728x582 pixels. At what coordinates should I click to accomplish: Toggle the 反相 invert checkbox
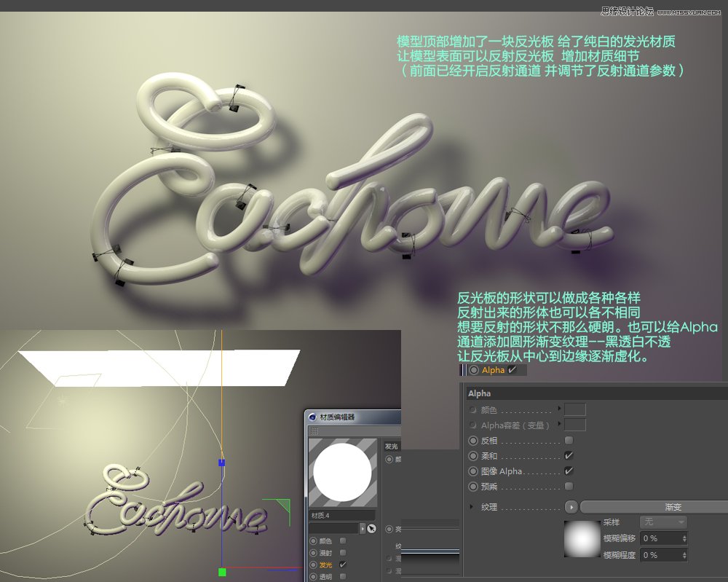pyautogui.click(x=568, y=441)
